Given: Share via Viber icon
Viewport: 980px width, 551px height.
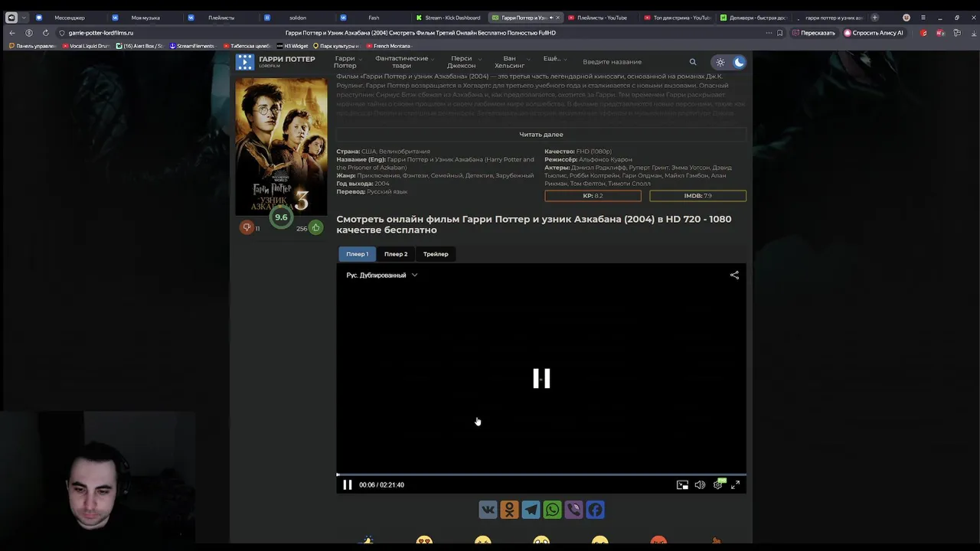Looking at the screenshot, I should pyautogui.click(x=573, y=509).
